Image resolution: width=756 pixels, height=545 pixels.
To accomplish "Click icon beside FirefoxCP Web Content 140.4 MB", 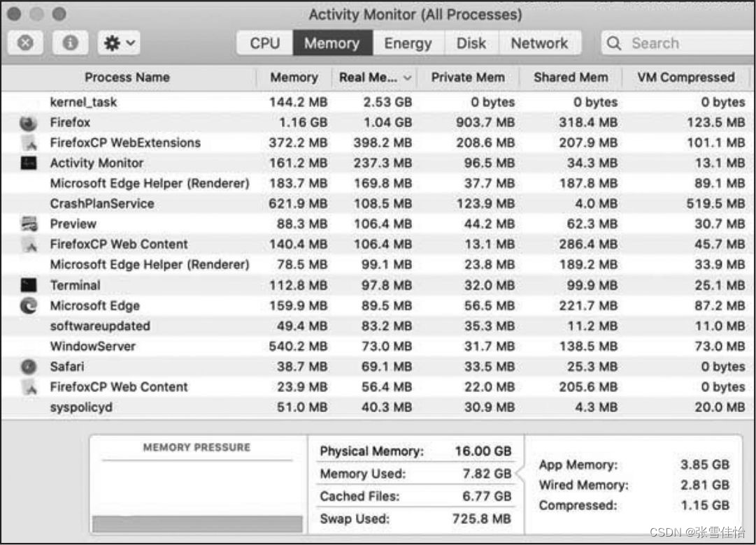I will [29, 245].
